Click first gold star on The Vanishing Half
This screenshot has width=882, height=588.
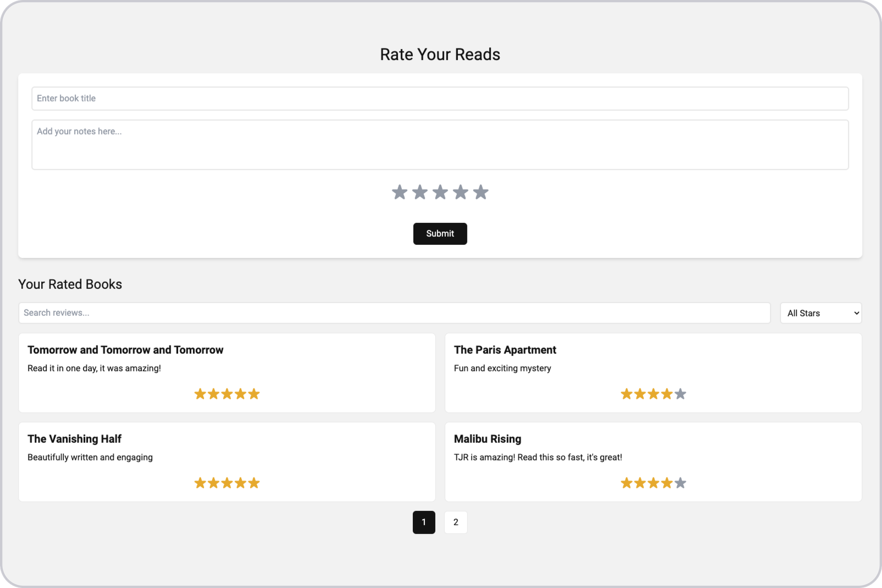pos(200,483)
